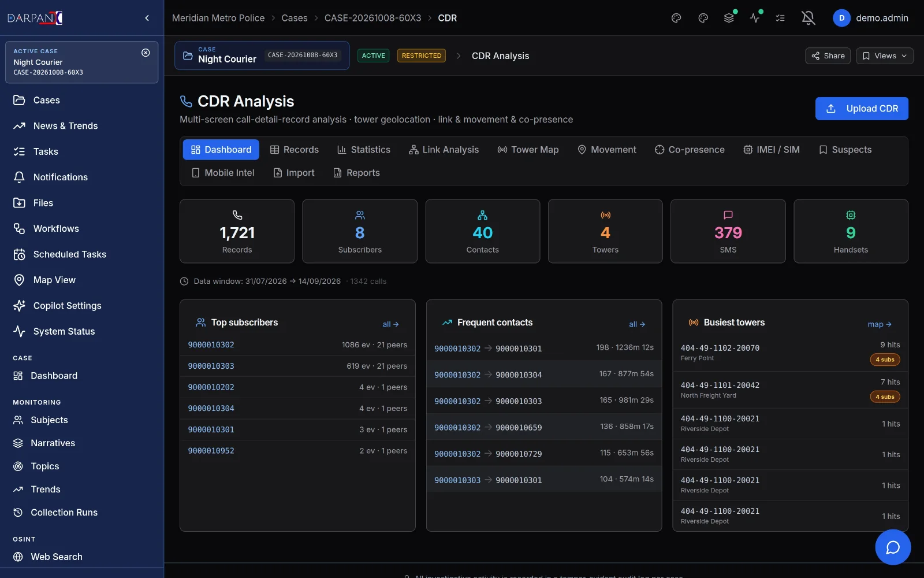Close the active case Night Courier card
The height and width of the screenshot is (578, 924).
[146, 53]
